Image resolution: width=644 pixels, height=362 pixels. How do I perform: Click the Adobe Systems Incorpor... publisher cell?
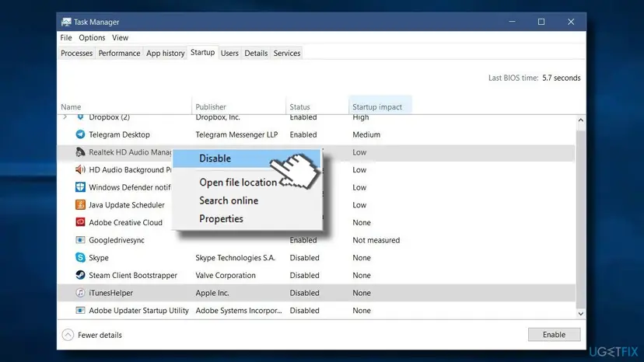(x=239, y=311)
